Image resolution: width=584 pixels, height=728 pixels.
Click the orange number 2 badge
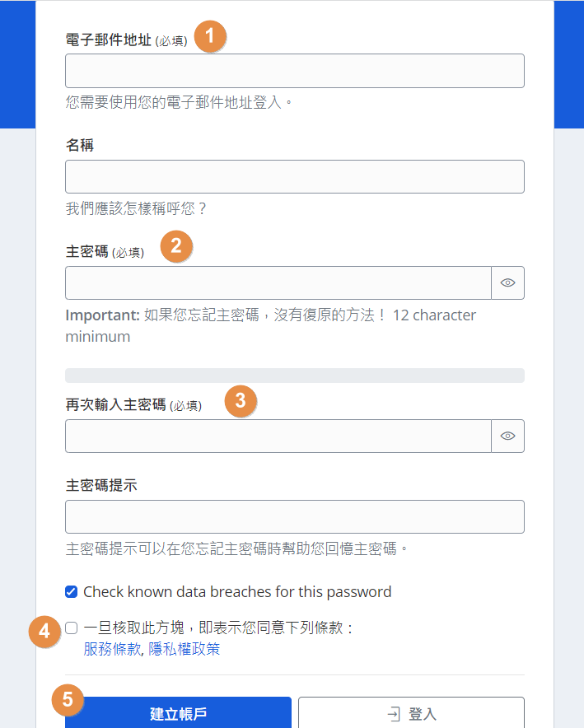click(x=175, y=246)
